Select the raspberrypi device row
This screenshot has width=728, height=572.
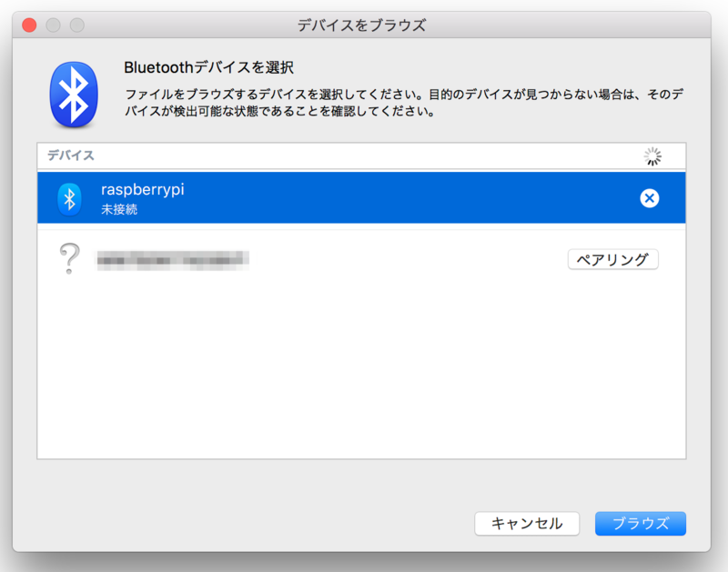(361, 198)
